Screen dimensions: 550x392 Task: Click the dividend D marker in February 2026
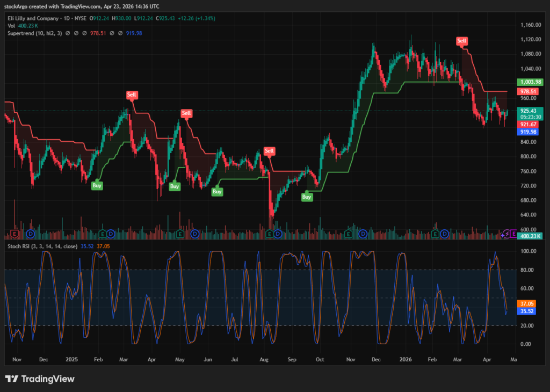[444, 234]
